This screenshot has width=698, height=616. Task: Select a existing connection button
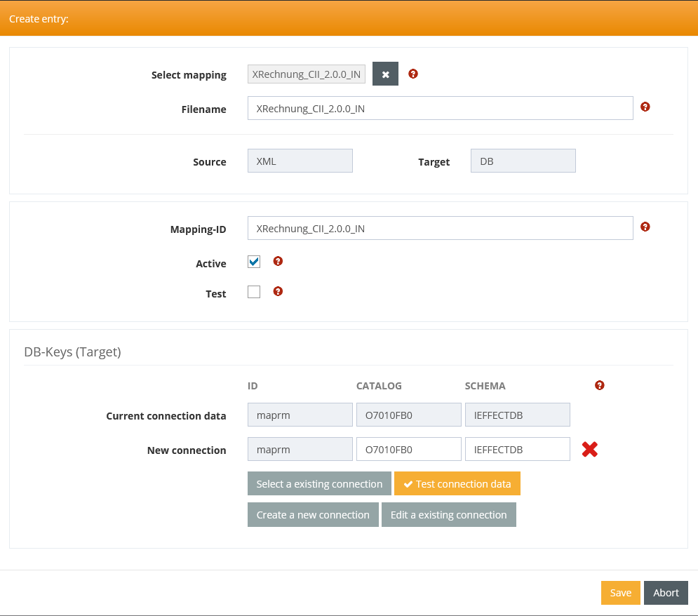click(x=319, y=484)
